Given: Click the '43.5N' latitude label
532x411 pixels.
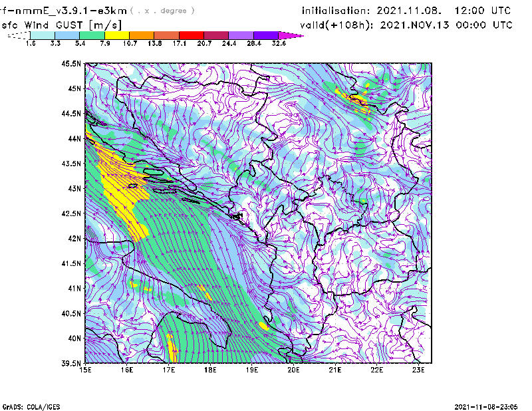Looking at the screenshot, I should pos(71,164).
